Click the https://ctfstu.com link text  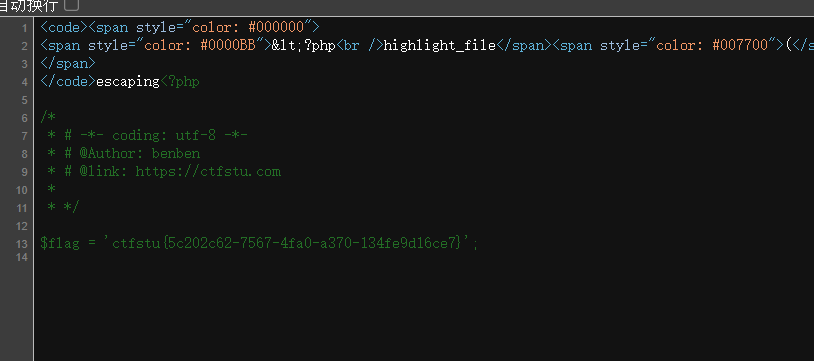[208, 171]
